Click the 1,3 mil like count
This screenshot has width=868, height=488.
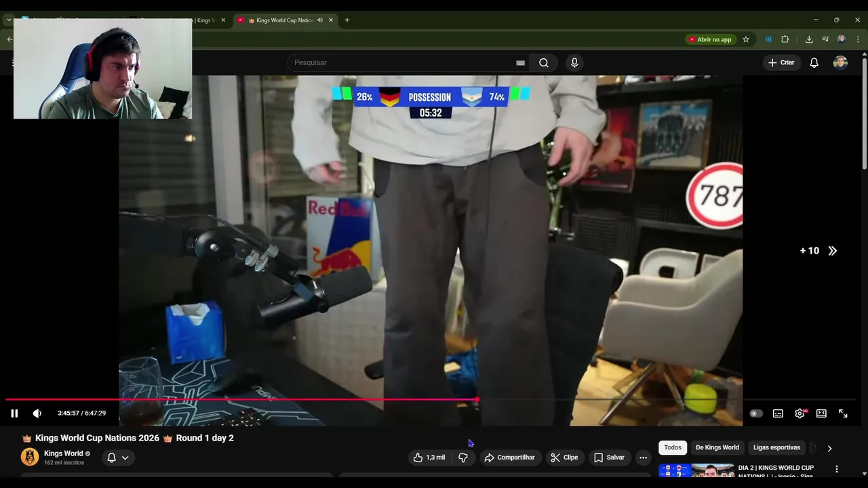435,457
